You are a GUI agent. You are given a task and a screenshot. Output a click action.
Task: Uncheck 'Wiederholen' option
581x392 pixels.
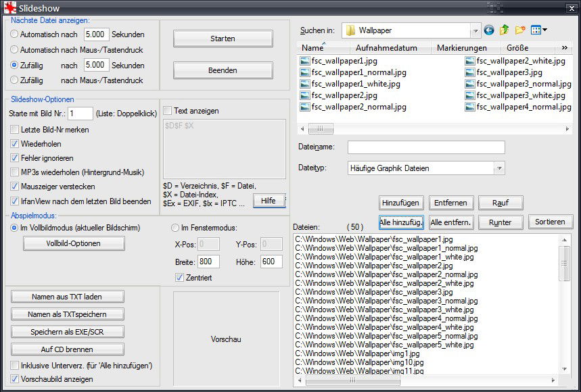(x=14, y=144)
